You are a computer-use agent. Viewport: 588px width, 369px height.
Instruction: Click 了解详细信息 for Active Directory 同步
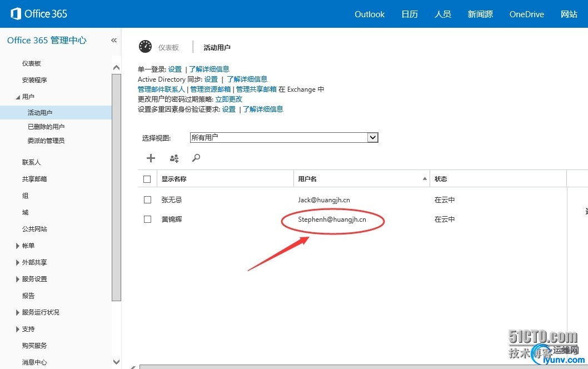pos(247,79)
